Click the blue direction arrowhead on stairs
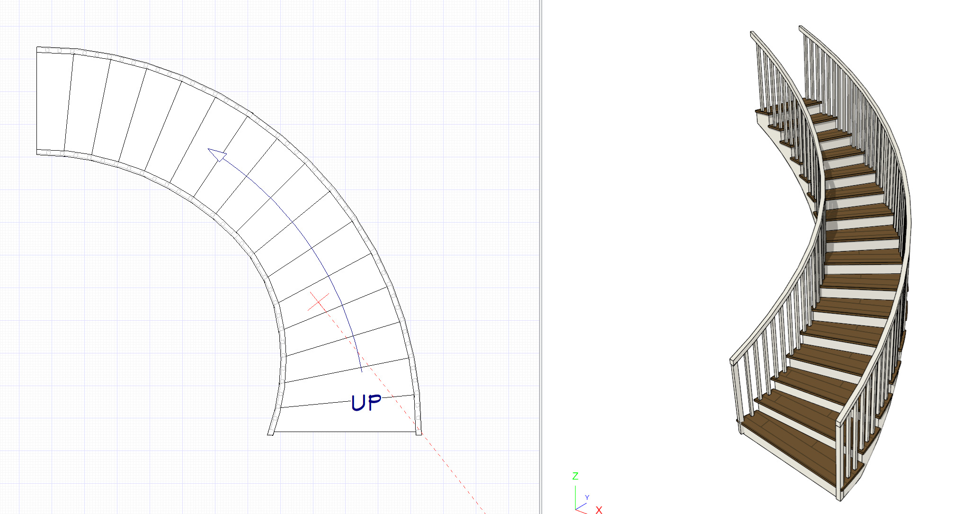980x514 pixels. (217, 154)
